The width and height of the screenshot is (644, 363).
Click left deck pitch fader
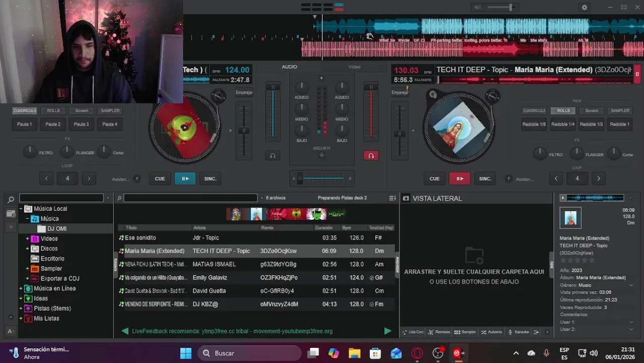[x=244, y=131]
